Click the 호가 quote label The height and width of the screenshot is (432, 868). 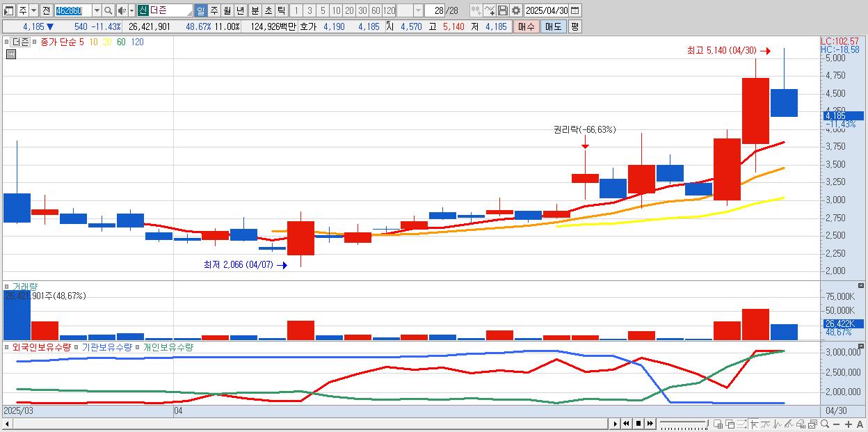pyautogui.click(x=309, y=26)
